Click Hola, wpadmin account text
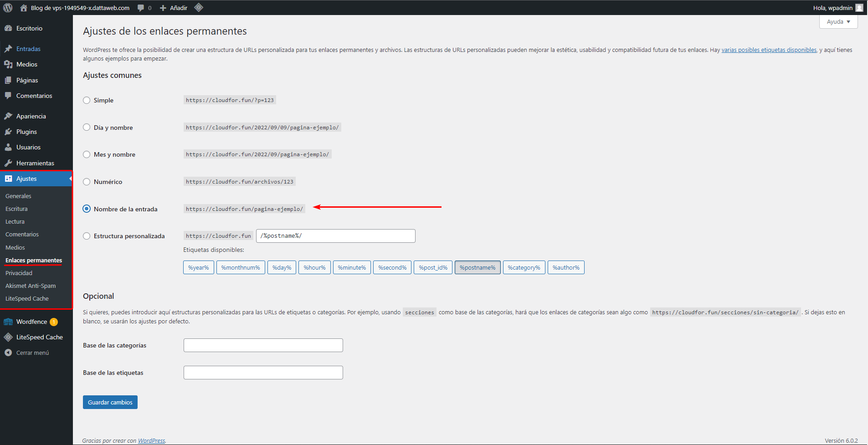 833,8
